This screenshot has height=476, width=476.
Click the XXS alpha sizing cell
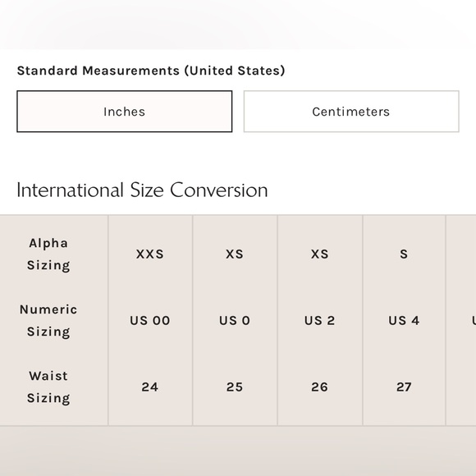[x=150, y=254]
